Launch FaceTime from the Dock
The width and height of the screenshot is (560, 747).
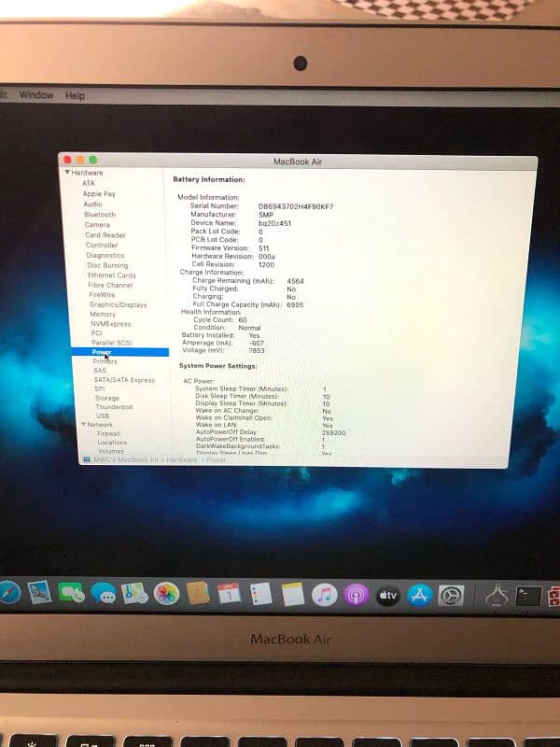[72, 593]
